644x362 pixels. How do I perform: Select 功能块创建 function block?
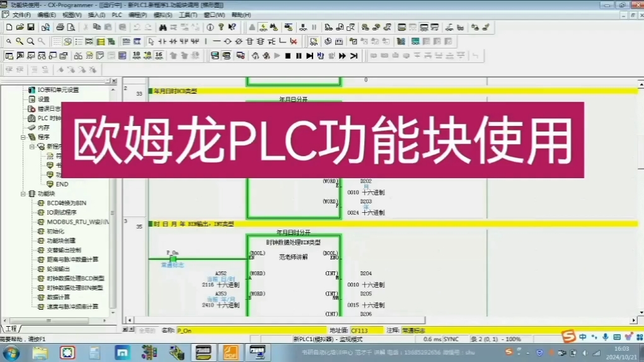60,240
